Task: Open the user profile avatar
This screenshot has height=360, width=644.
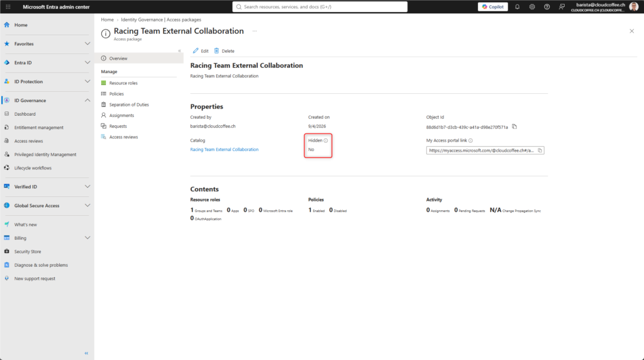Action: tap(633, 6)
